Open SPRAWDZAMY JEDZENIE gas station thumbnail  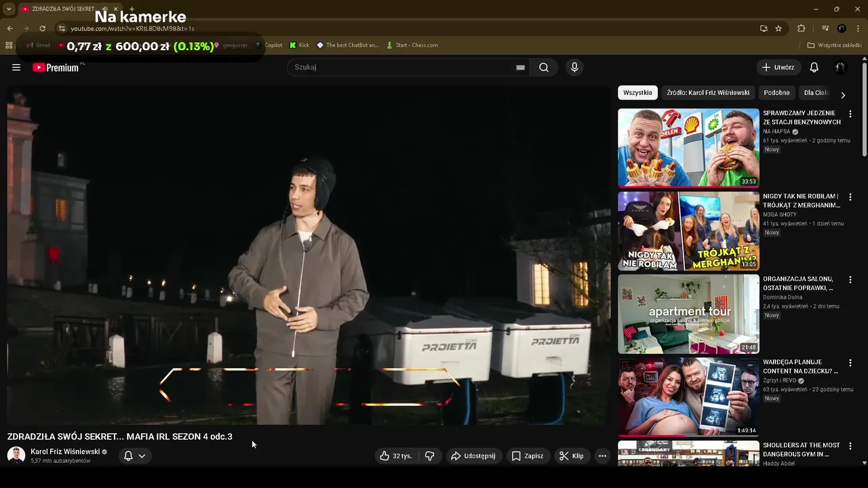point(688,148)
